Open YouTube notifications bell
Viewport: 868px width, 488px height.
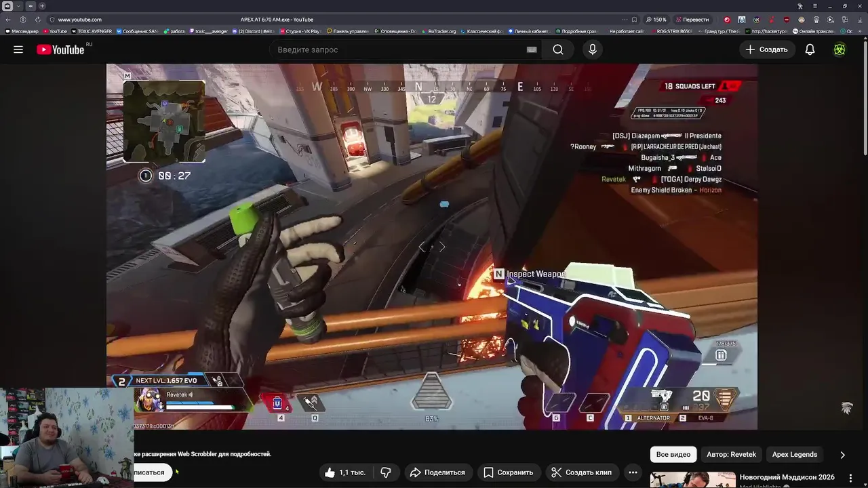click(810, 49)
